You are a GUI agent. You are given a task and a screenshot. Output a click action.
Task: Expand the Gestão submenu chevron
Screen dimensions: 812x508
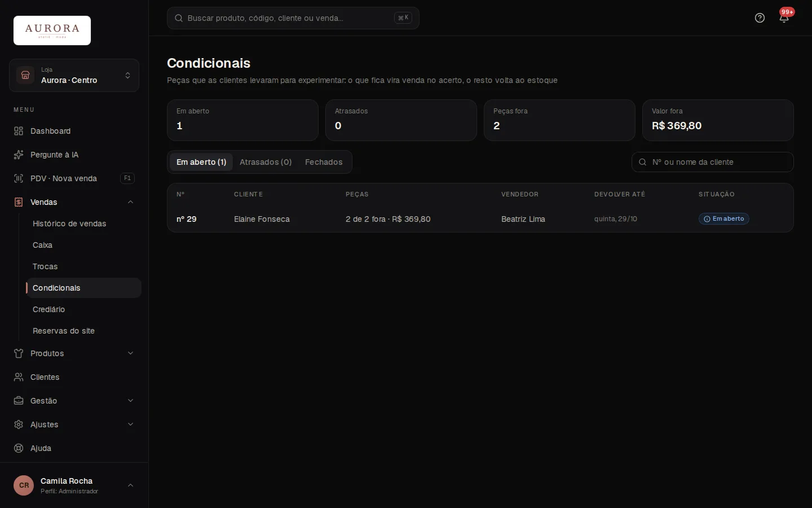(x=130, y=401)
